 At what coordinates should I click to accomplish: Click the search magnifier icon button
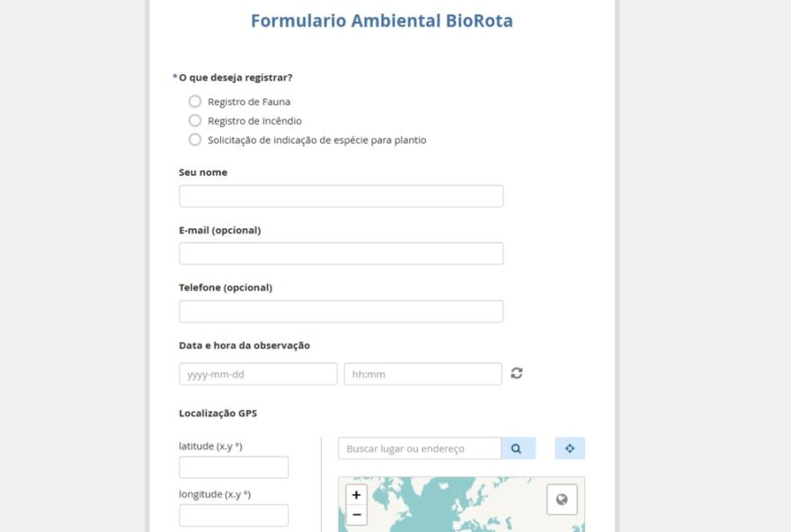coord(517,448)
